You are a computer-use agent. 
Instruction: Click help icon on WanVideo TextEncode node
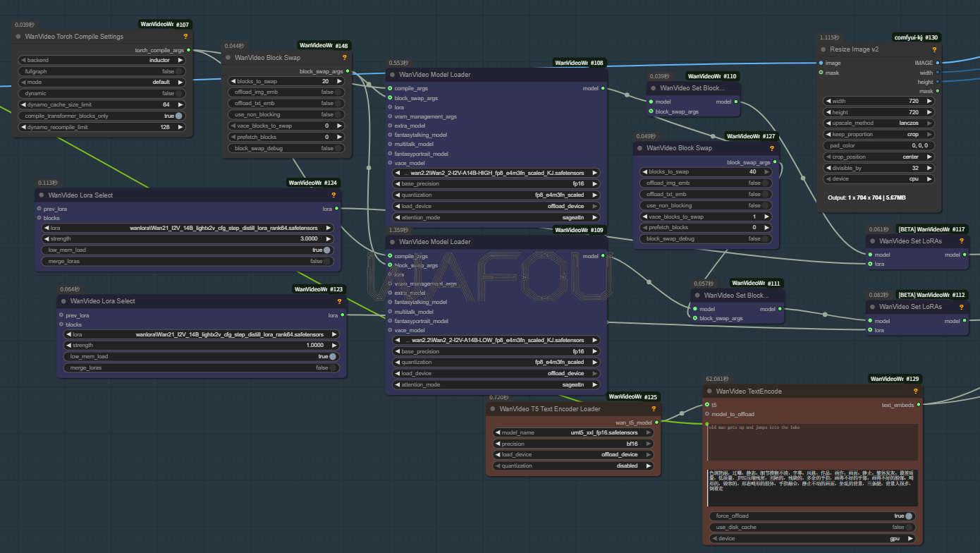[x=916, y=391]
